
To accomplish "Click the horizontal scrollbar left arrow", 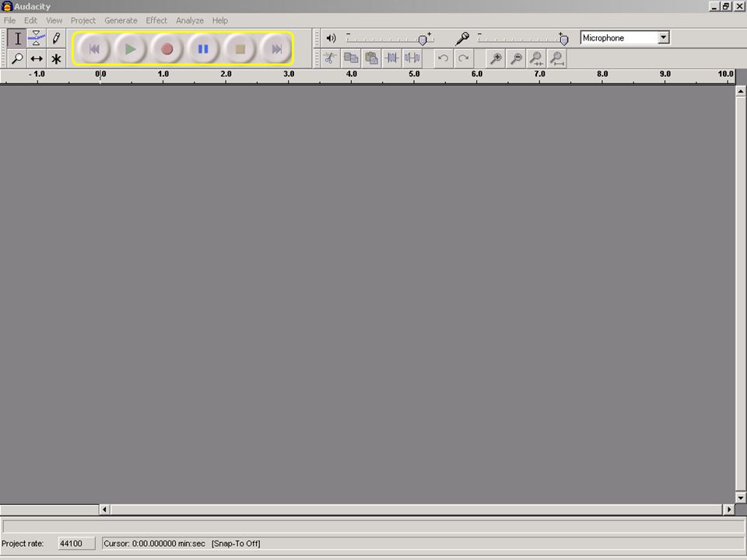I will coord(105,509).
